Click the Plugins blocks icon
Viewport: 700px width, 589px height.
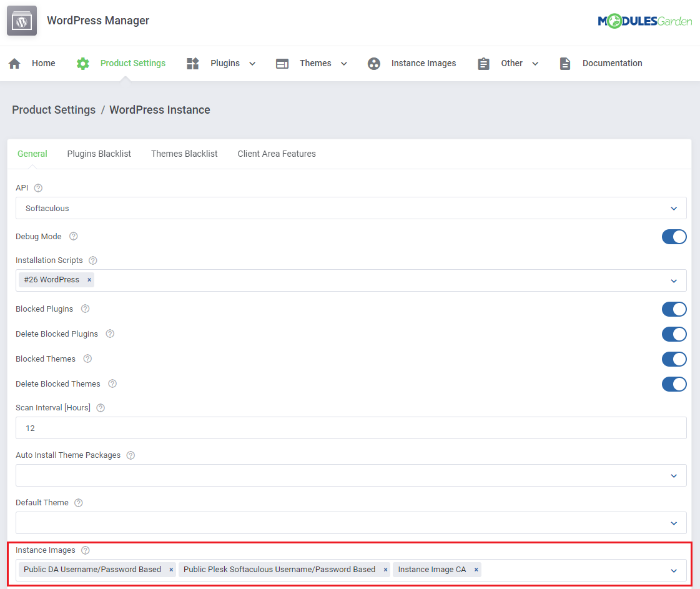[x=192, y=64]
